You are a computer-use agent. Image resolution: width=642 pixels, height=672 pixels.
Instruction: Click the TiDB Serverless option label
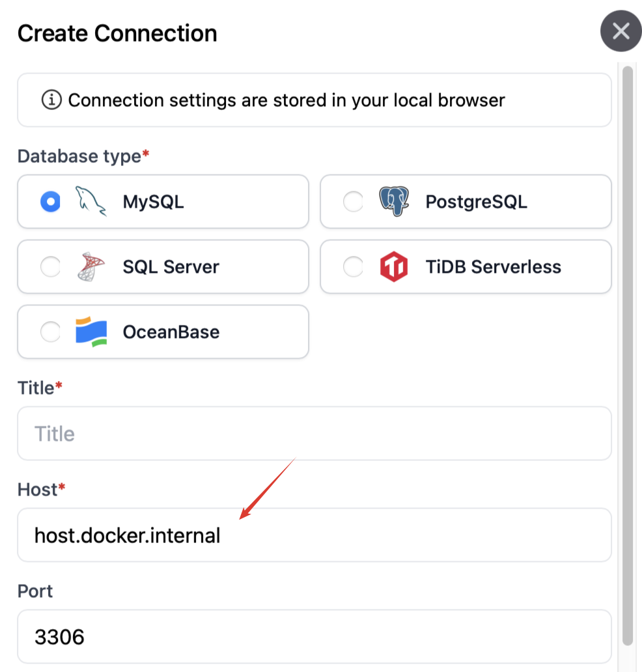click(493, 267)
